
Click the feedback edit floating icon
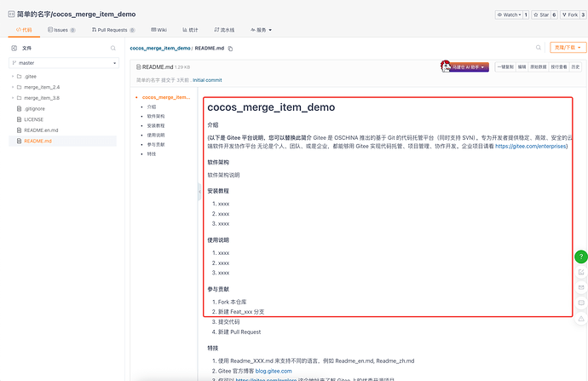pos(581,272)
